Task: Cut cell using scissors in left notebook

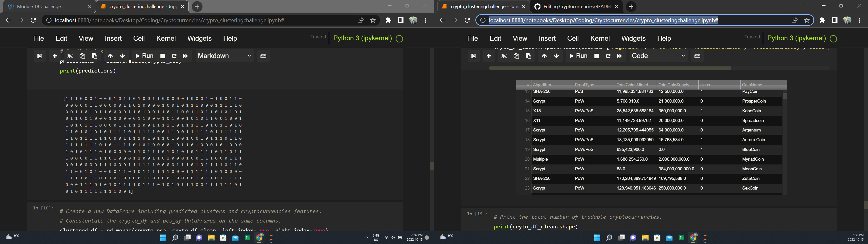Action: (70, 56)
